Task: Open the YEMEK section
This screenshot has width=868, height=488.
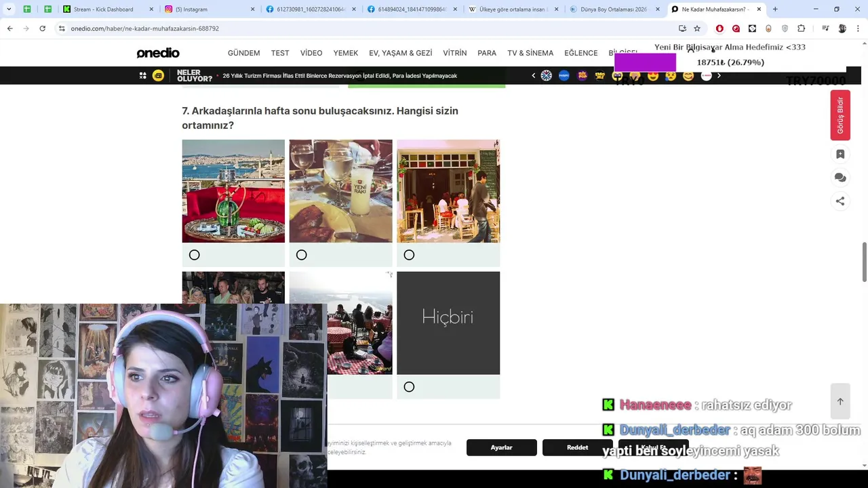Action: [x=346, y=53]
